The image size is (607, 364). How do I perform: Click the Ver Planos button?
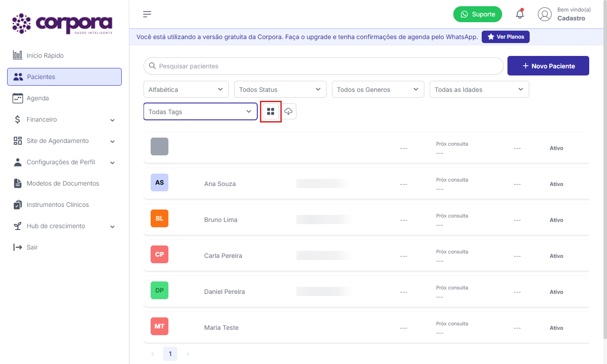506,37
